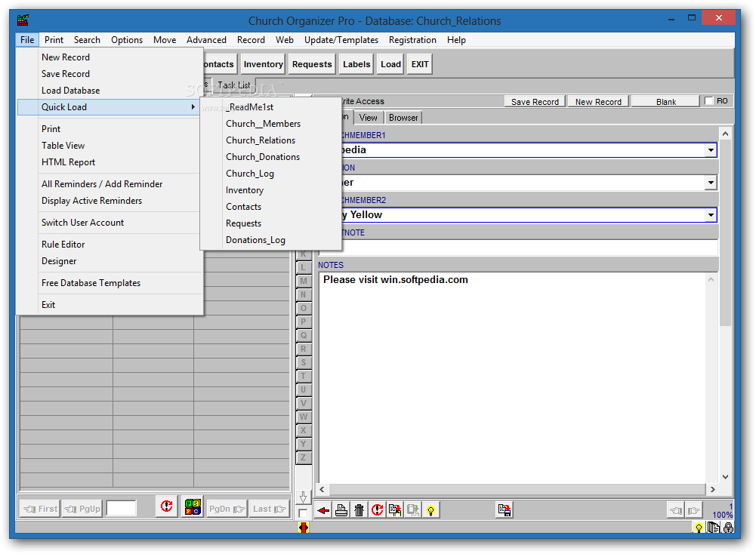The image size is (756, 554).
Task: Click the Labels toolbar button
Action: [356, 64]
